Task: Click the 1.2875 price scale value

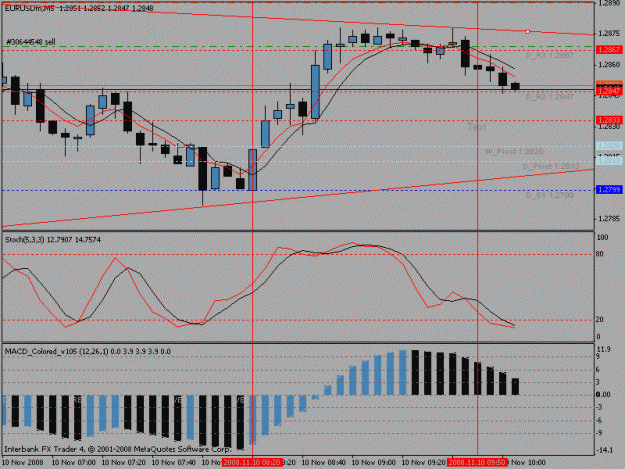Action: point(609,34)
